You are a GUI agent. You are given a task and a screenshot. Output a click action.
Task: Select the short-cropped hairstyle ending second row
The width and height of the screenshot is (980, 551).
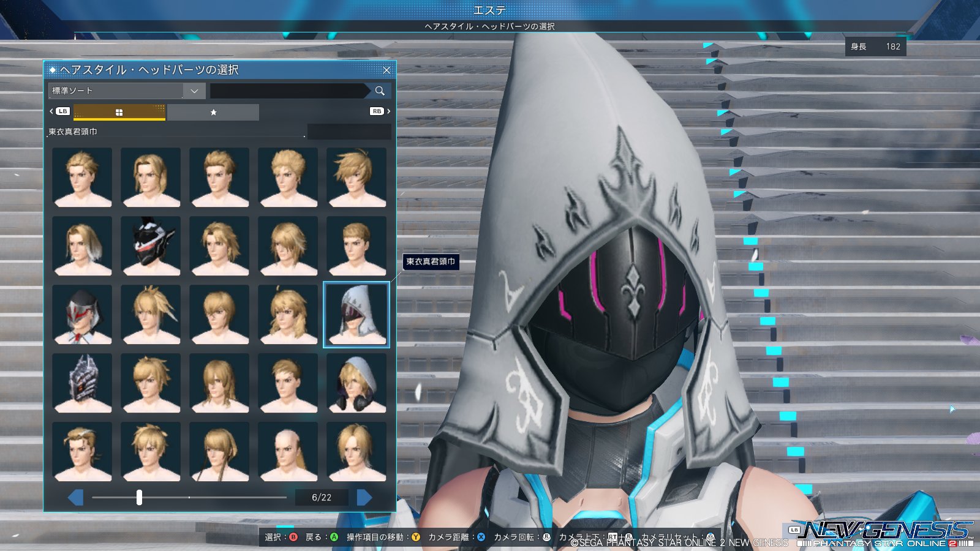pyautogui.click(x=356, y=246)
